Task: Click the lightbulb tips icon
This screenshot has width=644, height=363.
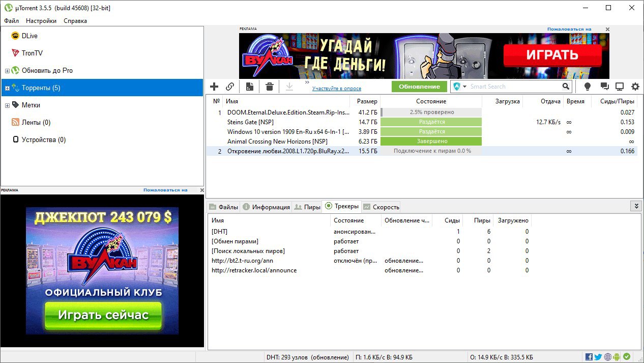Action: (588, 87)
